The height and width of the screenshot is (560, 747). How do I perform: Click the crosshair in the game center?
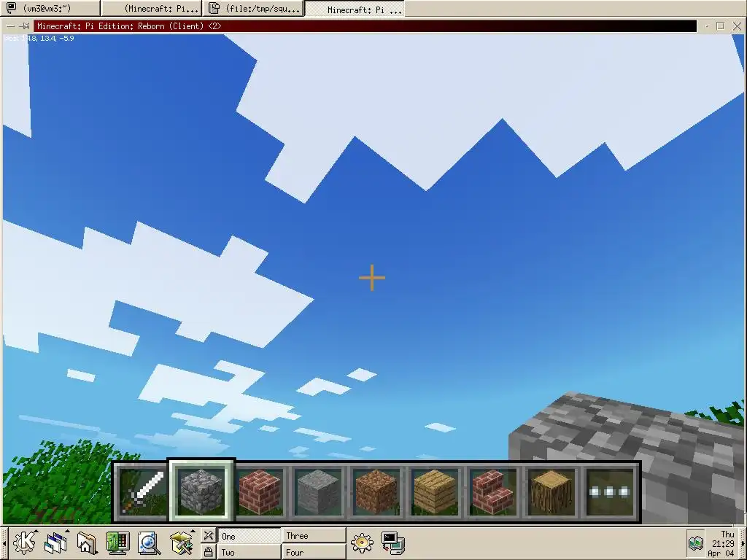click(372, 278)
